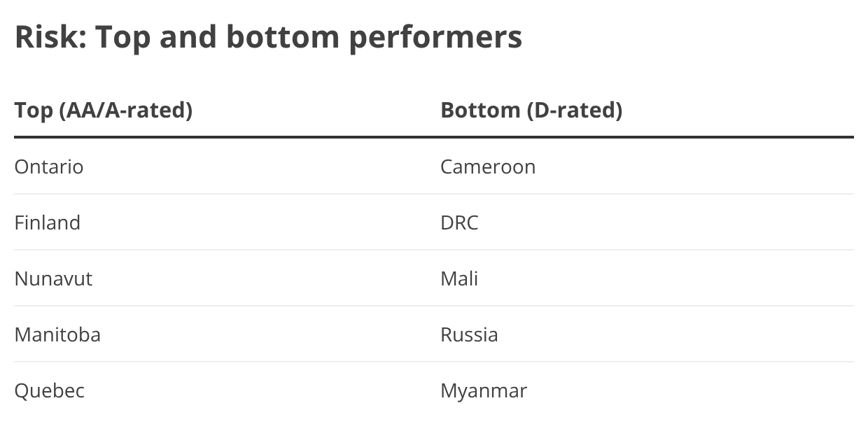Click the DRC table entry
This screenshot has width=868, height=431.
click(x=459, y=222)
